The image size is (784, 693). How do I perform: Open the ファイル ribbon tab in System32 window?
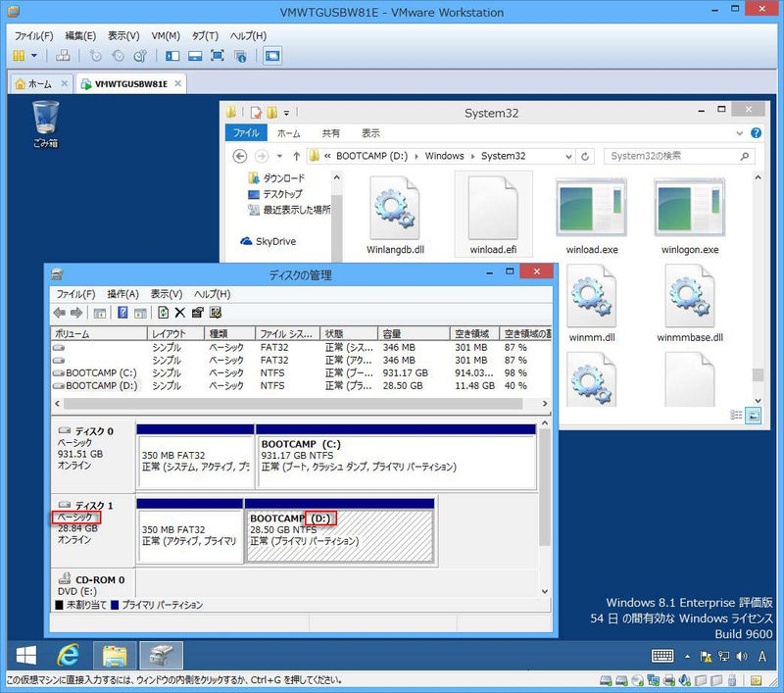(246, 133)
